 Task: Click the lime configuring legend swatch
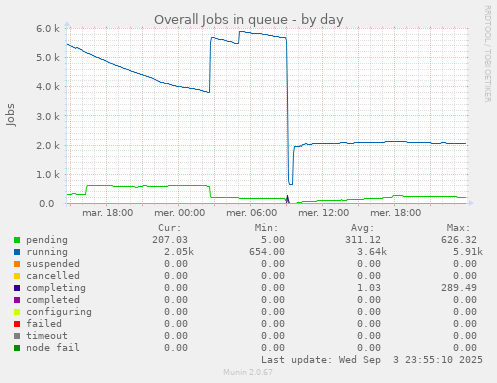pos(17,312)
